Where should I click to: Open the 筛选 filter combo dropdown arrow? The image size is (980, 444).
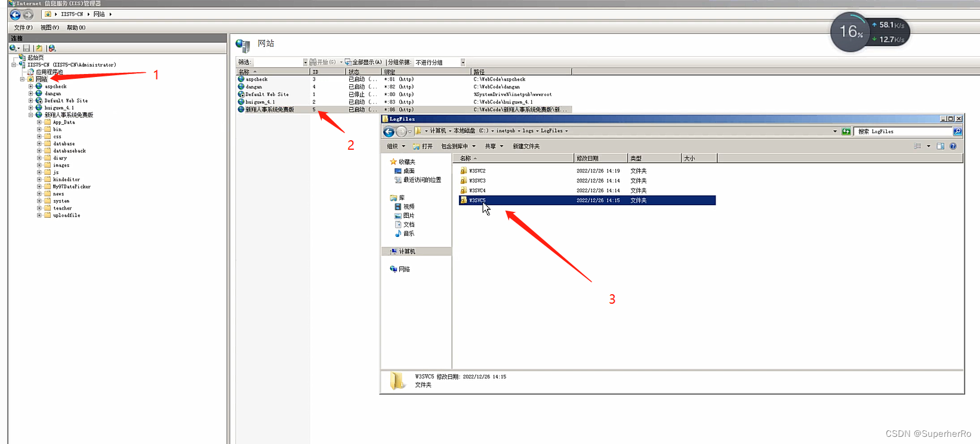pyautogui.click(x=305, y=63)
